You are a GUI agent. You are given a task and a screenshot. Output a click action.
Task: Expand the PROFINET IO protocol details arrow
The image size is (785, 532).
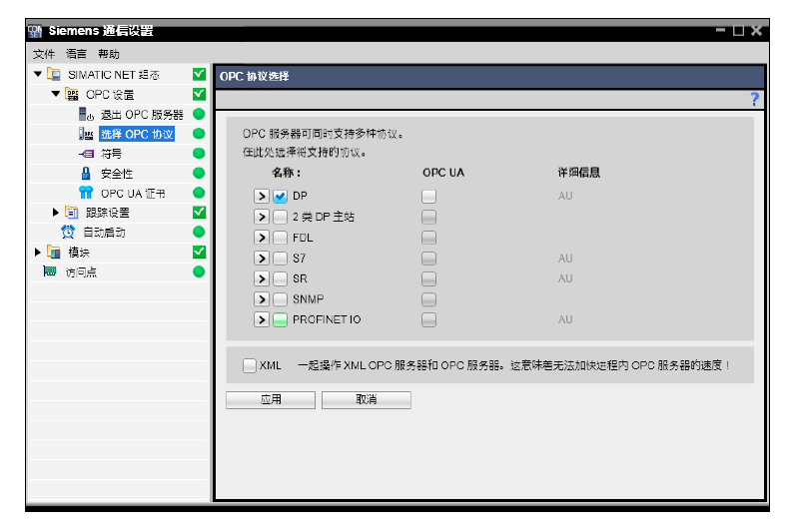point(262,319)
